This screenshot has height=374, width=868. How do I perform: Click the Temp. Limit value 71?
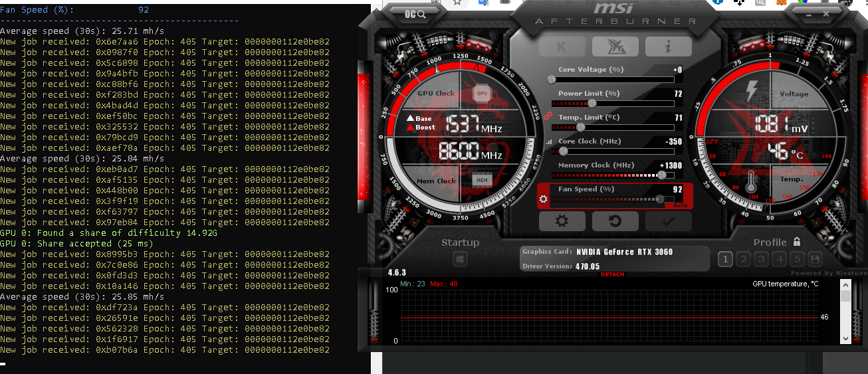678,118
